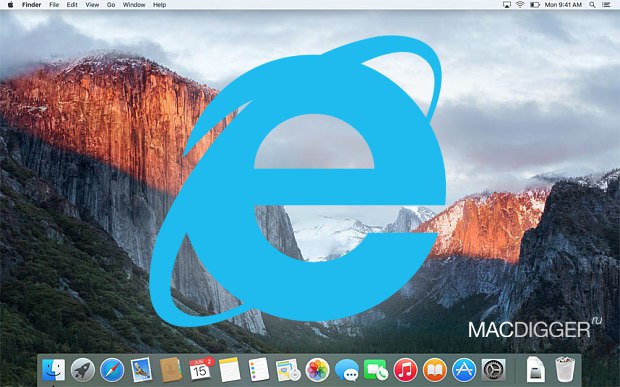
Task: Click AirPlay display icon in menu bar
Action: coord(507,5)
